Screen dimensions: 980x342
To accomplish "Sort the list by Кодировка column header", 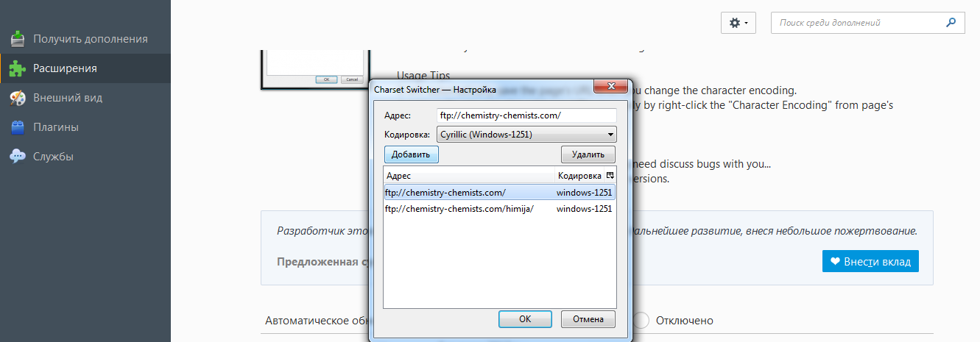I will pos(579,176).
